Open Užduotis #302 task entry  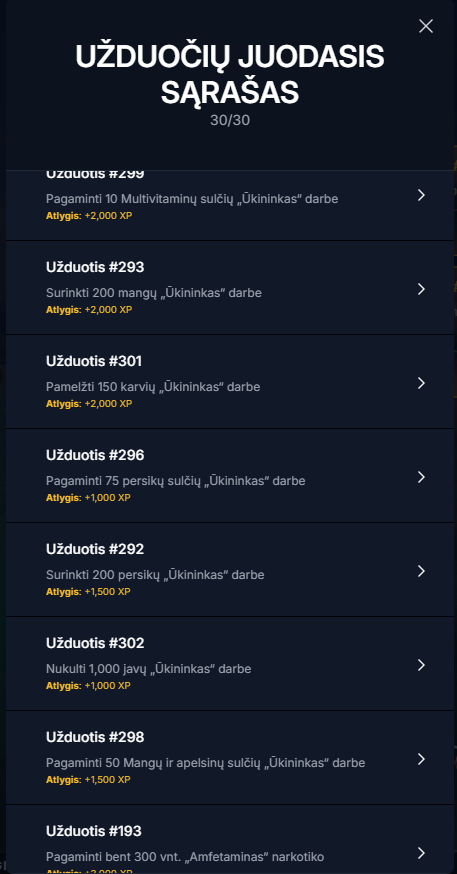(230, 664)
